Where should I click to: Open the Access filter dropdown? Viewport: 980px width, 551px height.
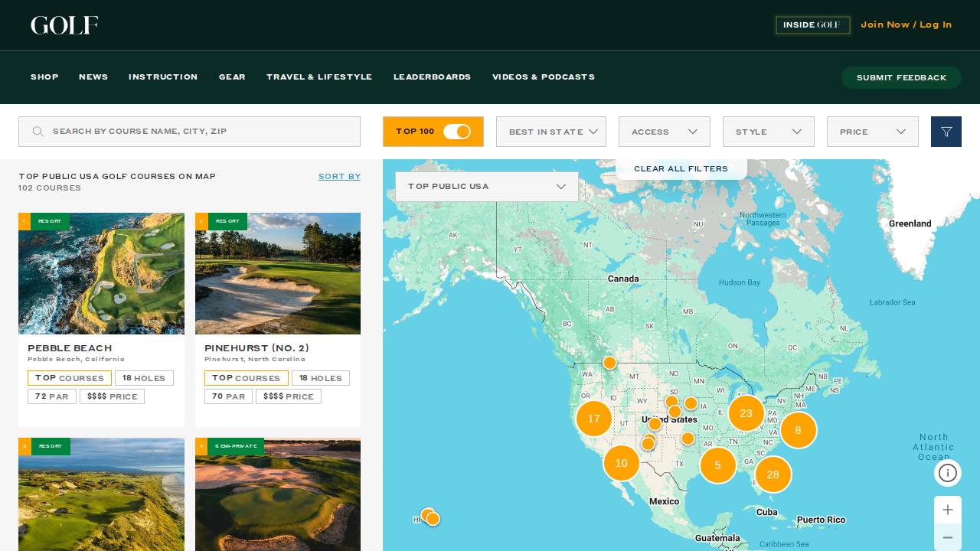click(x=665, y=132)
